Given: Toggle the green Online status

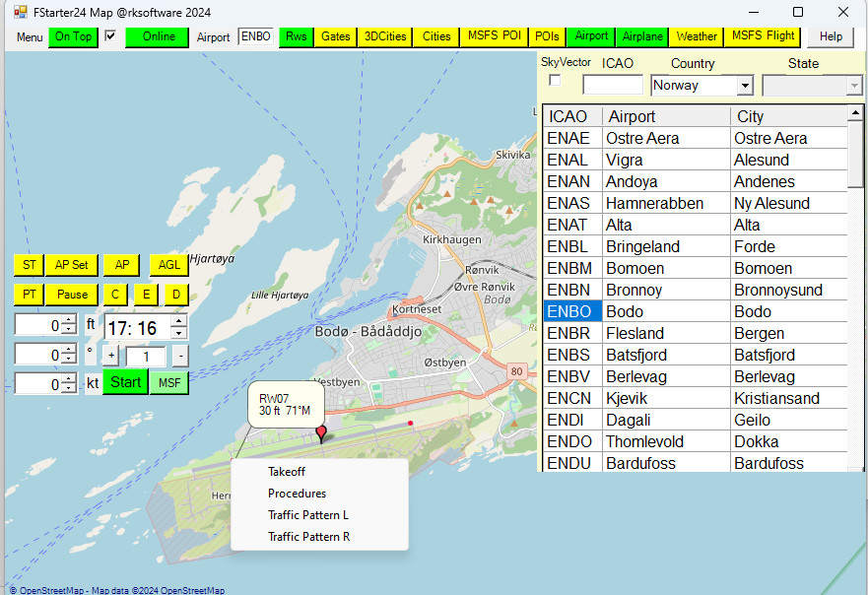Looking at the screenshot, I should [x=156, y=36].
